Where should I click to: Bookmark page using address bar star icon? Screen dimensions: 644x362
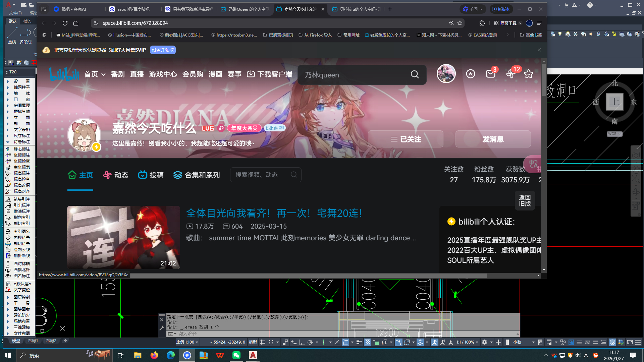(460, 23)
